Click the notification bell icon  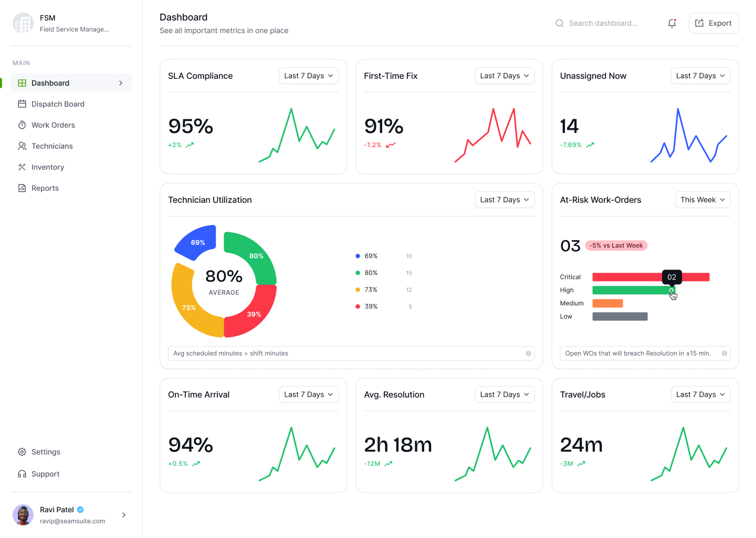[x=672, y=23]
